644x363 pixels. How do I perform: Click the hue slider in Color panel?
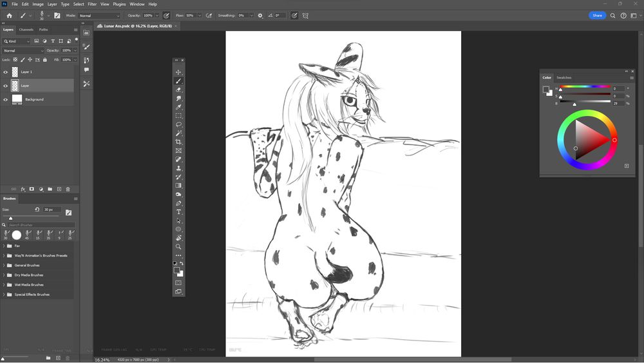[585, 87]
